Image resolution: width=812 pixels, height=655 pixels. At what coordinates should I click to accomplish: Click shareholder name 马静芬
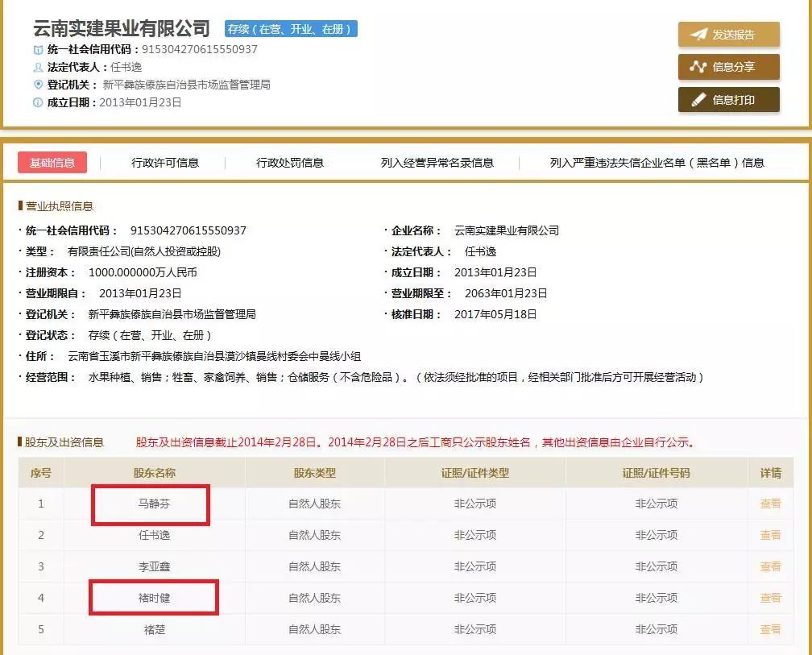155,504
